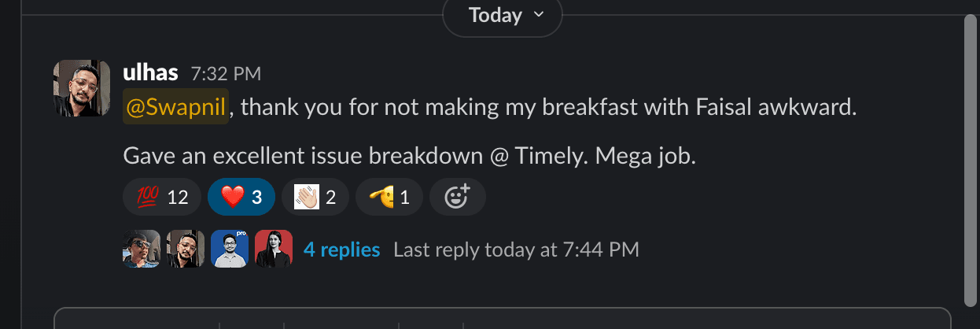Viewport: 980px width, 329px height.
Task: Toggle the clapping hands reaction
Action: (x=315, y=197)
